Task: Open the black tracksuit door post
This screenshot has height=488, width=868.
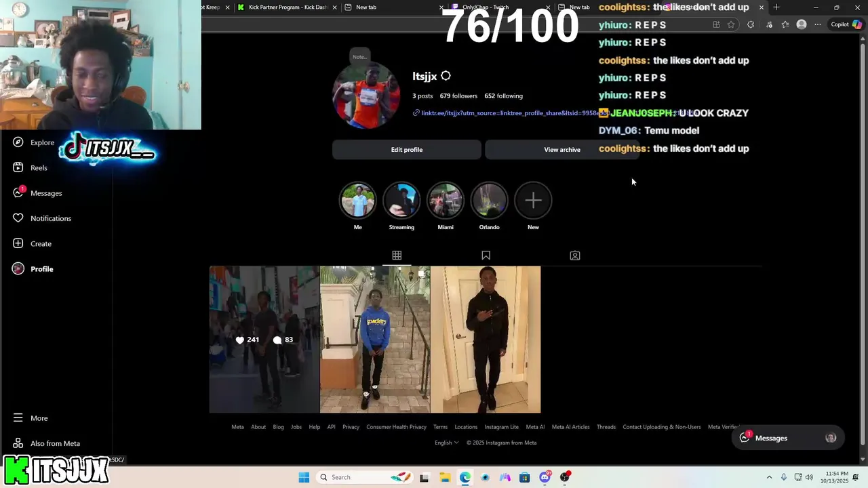Action: pyautogui.click(x=486, y=340)
